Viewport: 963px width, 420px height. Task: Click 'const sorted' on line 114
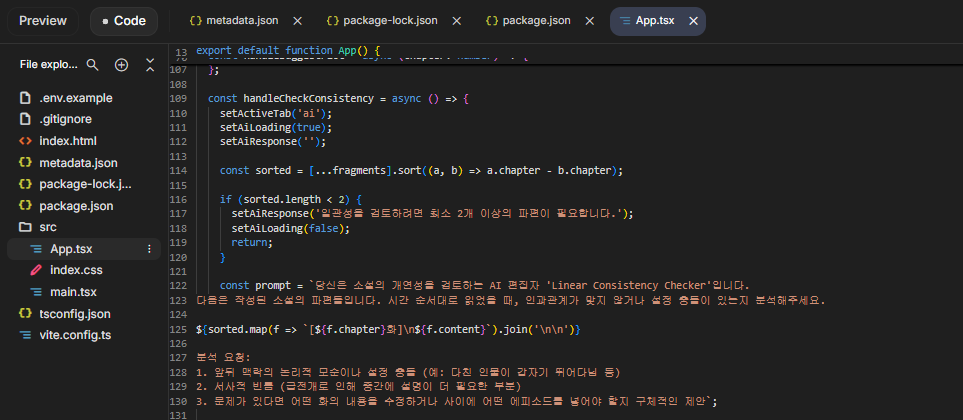(x=255, y=171)
